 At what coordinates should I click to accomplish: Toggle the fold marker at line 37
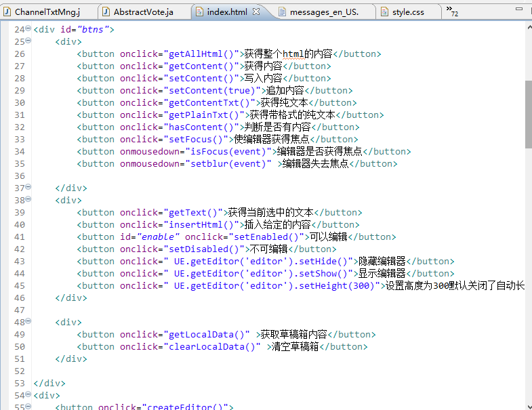(x=28, y=186)
